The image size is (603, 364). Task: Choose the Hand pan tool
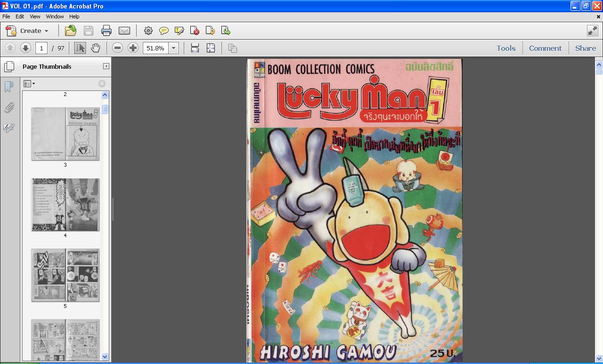click(x=96, y=48)
